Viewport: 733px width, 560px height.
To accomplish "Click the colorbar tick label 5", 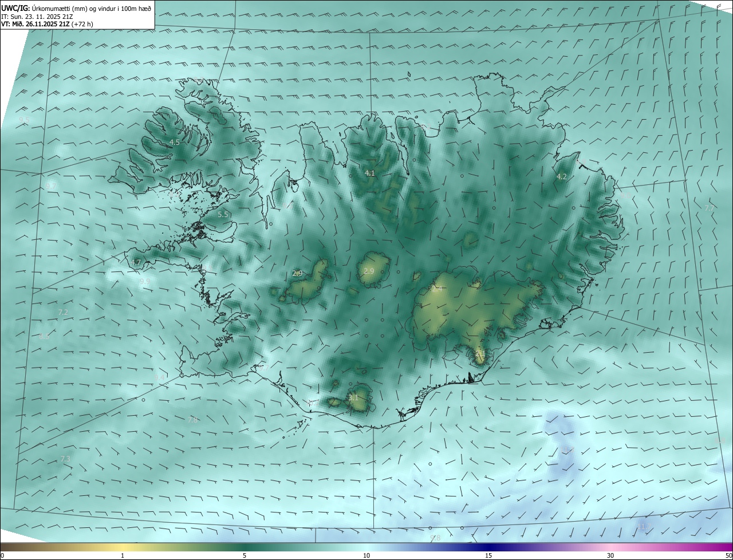I will pyautogui.click(x=245, y=555).
